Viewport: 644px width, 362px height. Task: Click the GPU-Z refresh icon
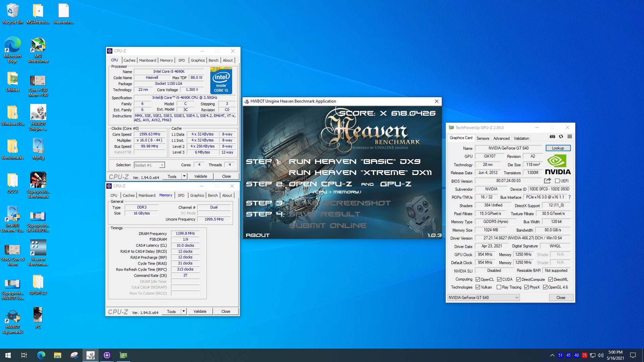pos(561,137)
